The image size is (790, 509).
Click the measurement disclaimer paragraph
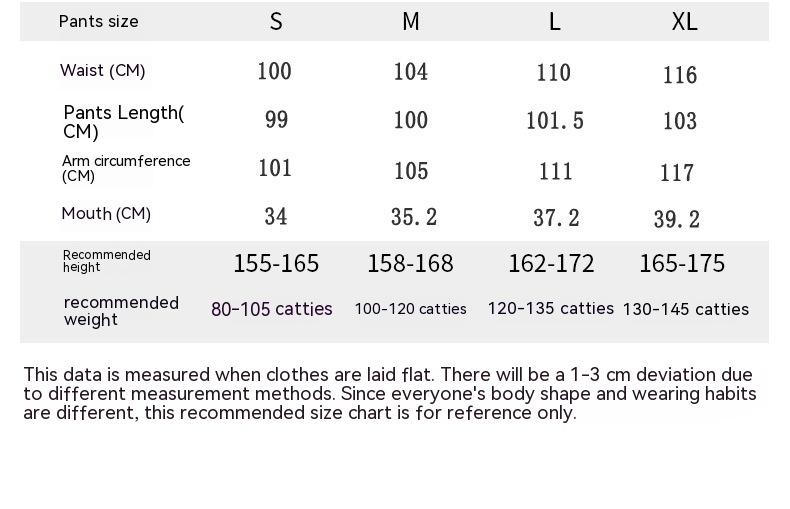pos(390,393)
